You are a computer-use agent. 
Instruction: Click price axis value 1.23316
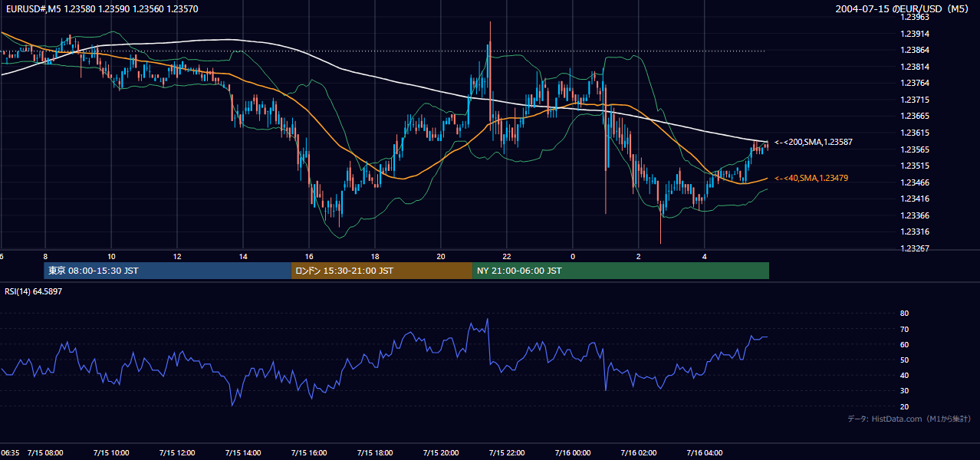coord(916,232)
